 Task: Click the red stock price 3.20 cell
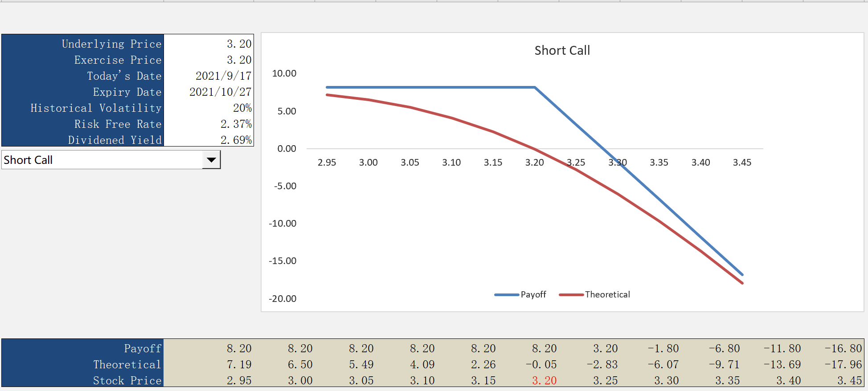coord(544,380)
